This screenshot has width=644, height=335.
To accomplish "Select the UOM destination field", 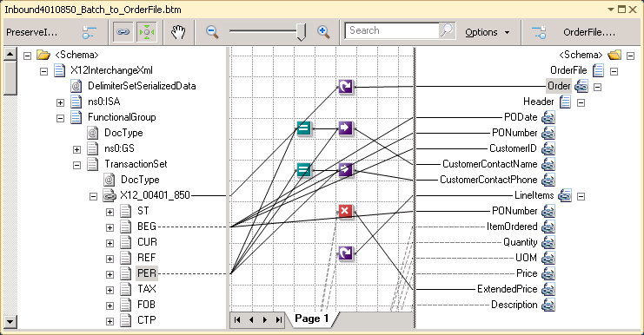I will 526,258.
